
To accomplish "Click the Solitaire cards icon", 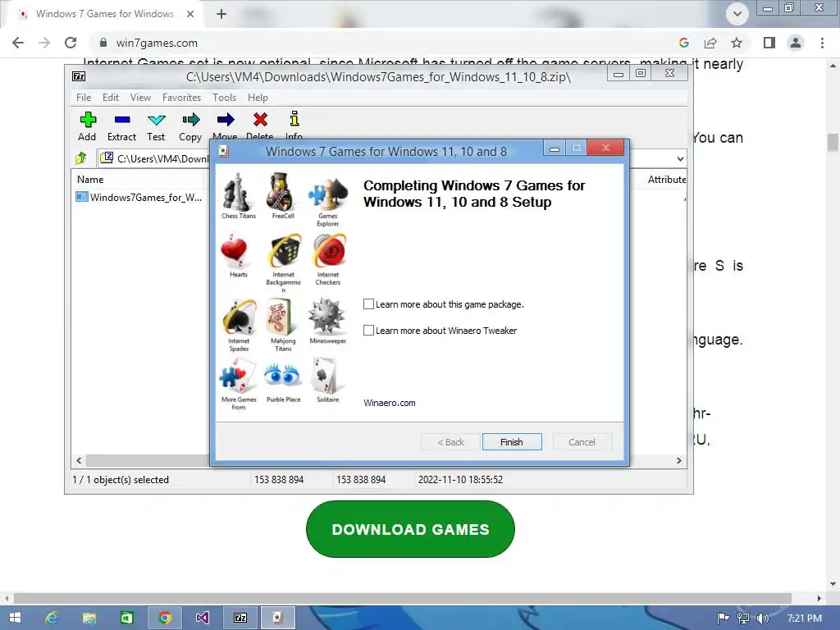I will [326, 376].
